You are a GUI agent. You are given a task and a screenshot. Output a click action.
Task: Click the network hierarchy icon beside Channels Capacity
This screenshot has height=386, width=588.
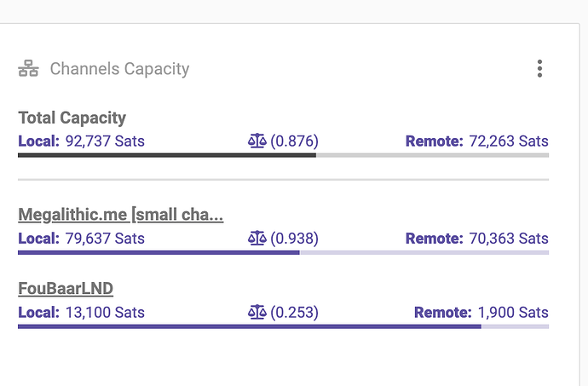click(x=28, y=69)
